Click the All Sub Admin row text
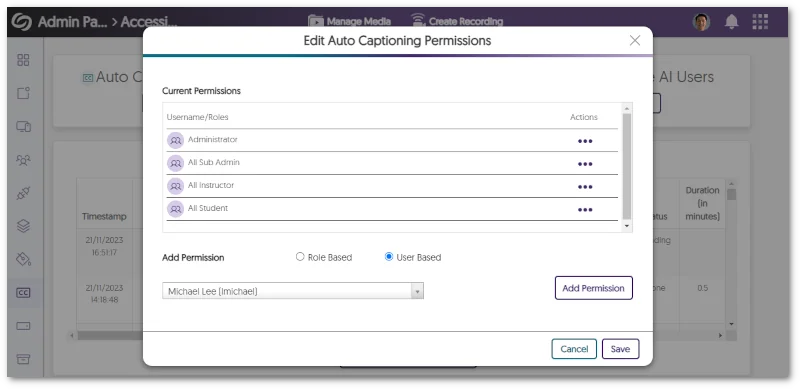This screenshot has height=389, width=800. point(214,162)
